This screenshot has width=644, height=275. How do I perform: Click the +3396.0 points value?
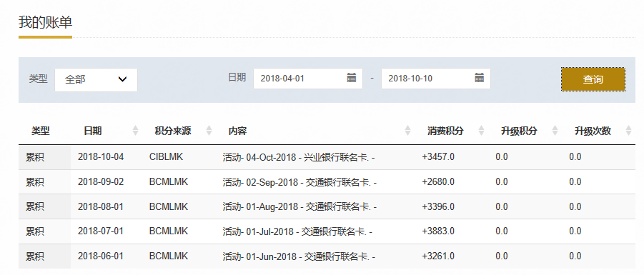[438, 206]
